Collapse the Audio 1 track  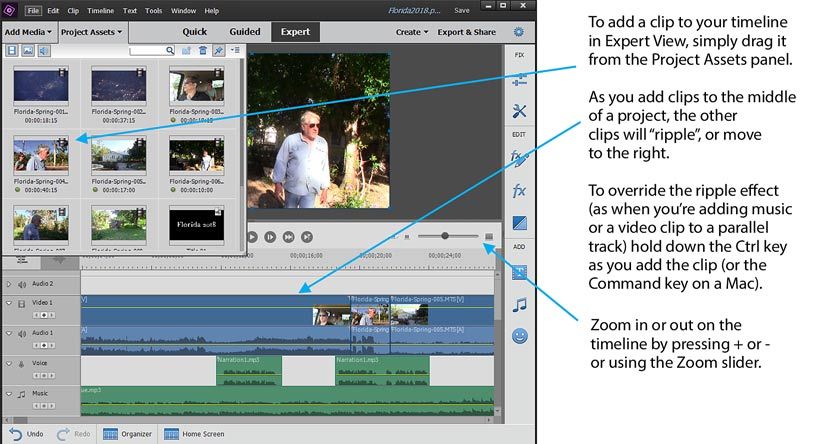coord(9,333)
